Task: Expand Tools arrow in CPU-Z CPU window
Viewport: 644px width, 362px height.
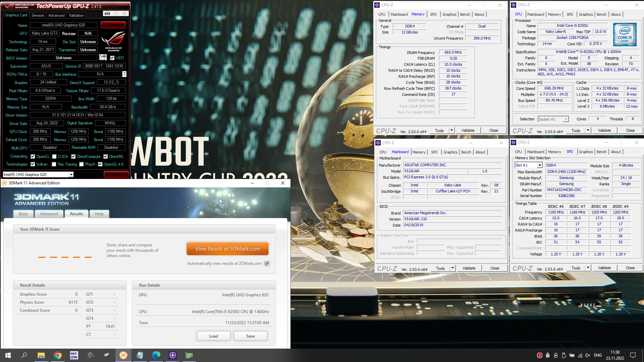Action: click(x=588, y=130)
